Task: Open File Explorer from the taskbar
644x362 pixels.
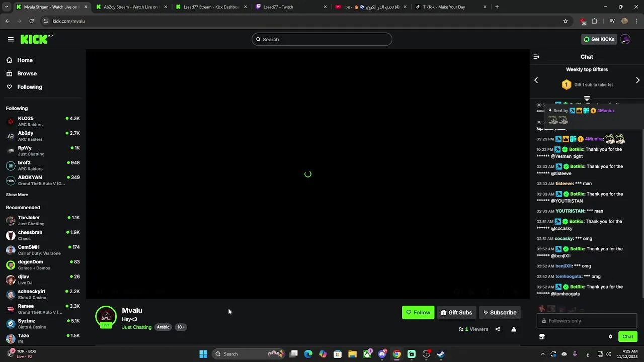Action: tap(352, 354)
